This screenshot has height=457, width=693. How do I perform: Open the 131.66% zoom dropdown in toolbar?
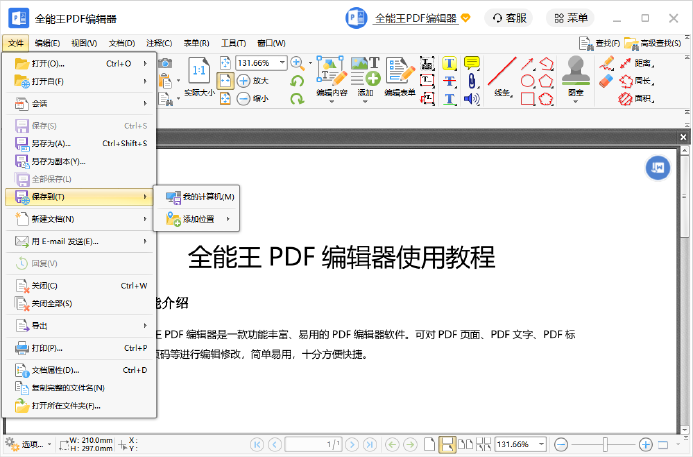point(282,62)
